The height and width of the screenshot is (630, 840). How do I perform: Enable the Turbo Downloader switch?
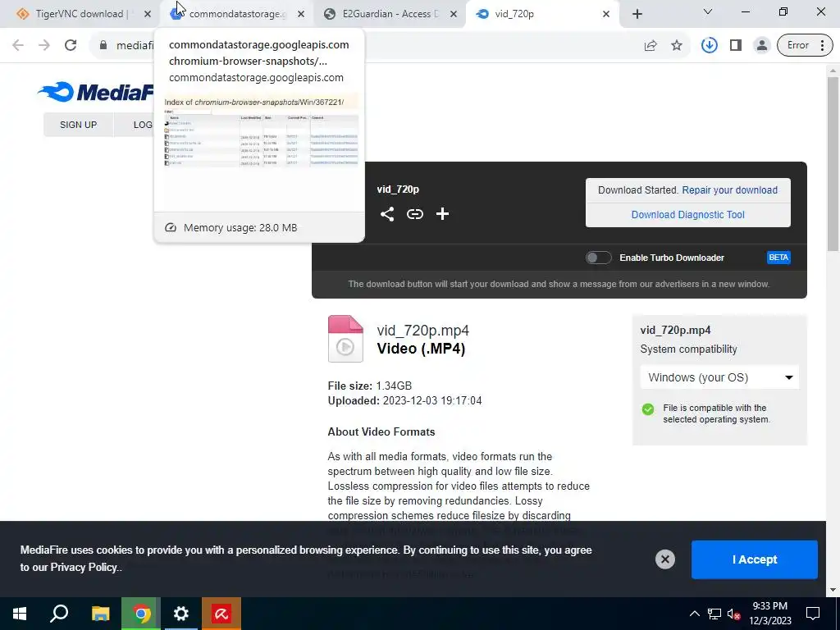(598, 258)
